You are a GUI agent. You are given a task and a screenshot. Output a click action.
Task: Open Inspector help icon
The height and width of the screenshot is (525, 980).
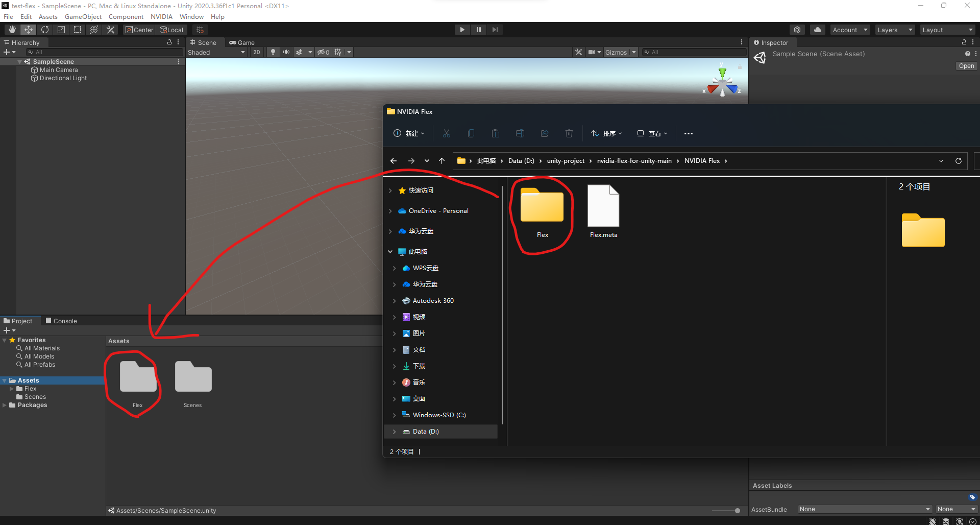(967, 54)
